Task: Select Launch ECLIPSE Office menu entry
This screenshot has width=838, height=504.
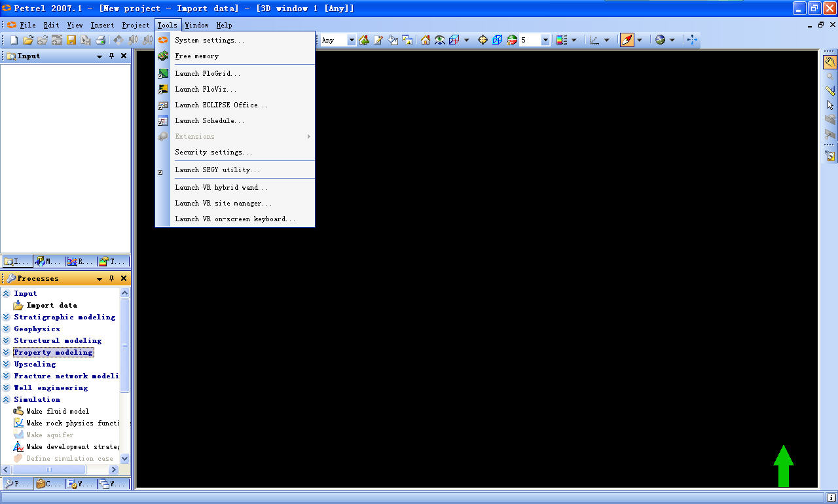Action: coord(235,105)
